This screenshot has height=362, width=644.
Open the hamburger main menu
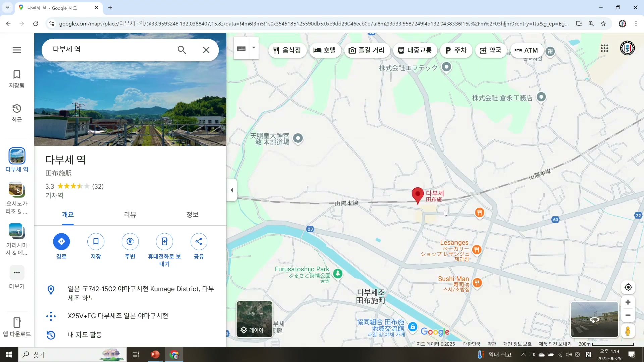[17, 50]
